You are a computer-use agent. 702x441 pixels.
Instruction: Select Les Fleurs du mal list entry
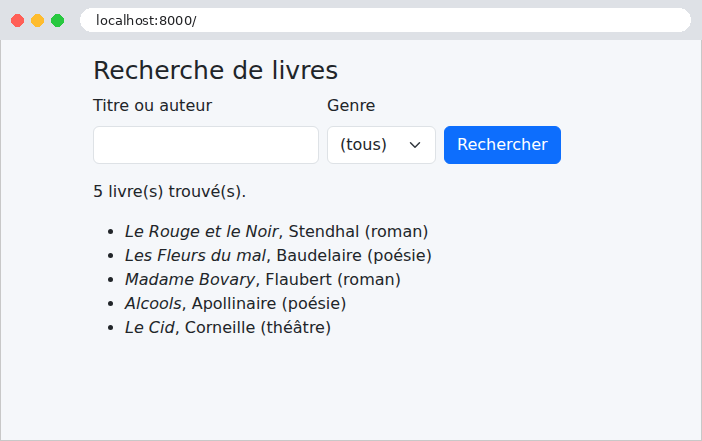click(278, 256)
